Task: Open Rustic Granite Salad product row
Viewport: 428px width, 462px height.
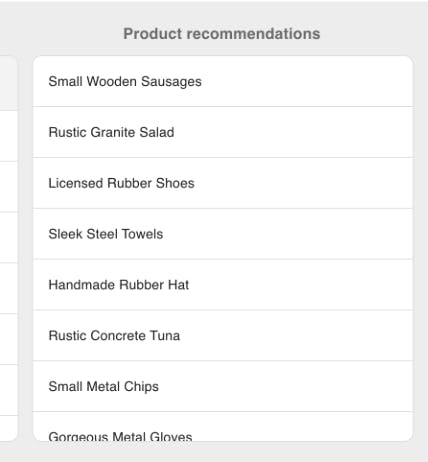Action: coord(223,132)
